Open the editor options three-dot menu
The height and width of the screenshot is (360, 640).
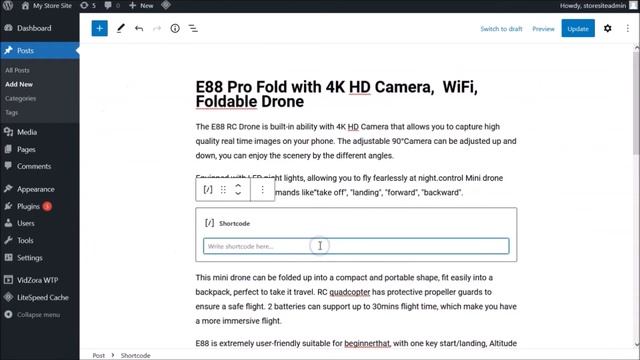pyautogui.click(x=627, y=29)
